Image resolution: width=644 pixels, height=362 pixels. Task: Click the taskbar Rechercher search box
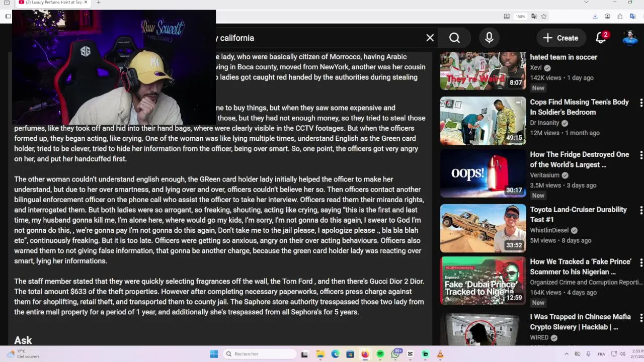click(260, 354)
